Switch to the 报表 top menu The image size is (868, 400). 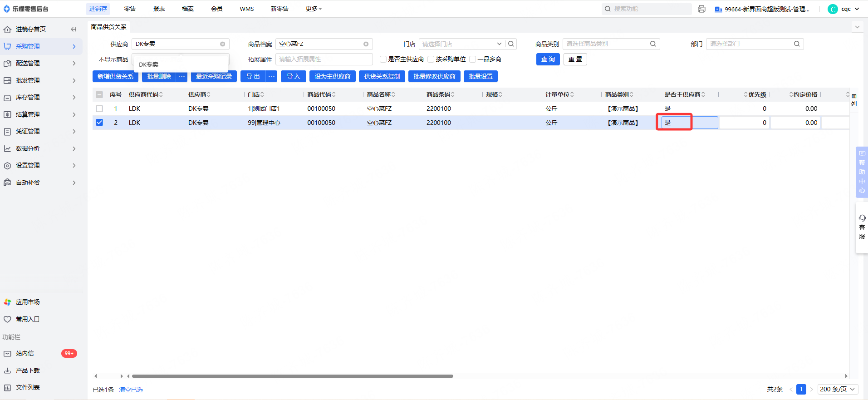159,9
